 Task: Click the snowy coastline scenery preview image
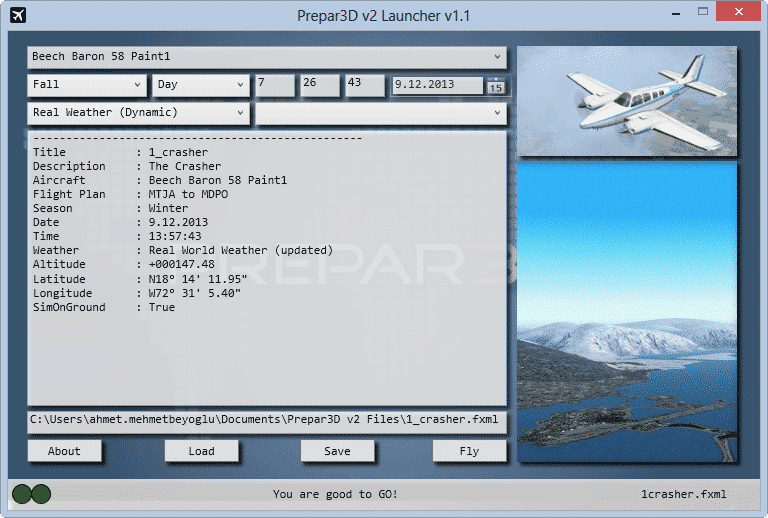click(x=627, y=312)
